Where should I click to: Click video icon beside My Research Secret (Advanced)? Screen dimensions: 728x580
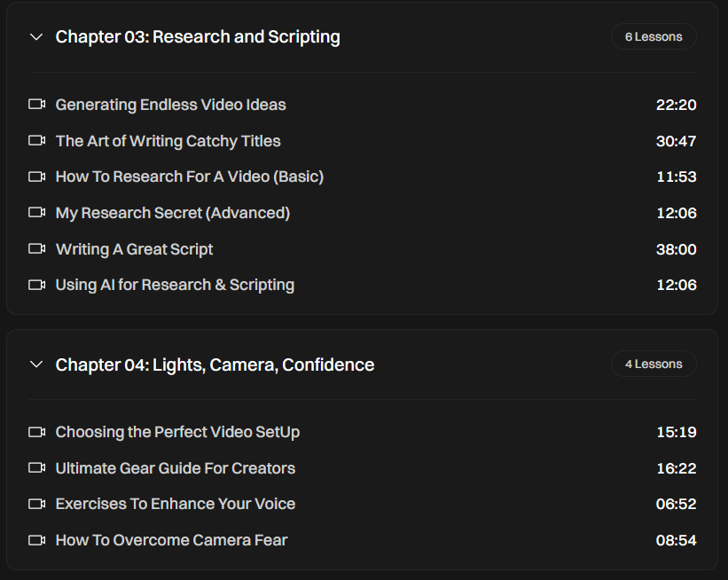tap(36, 213)
